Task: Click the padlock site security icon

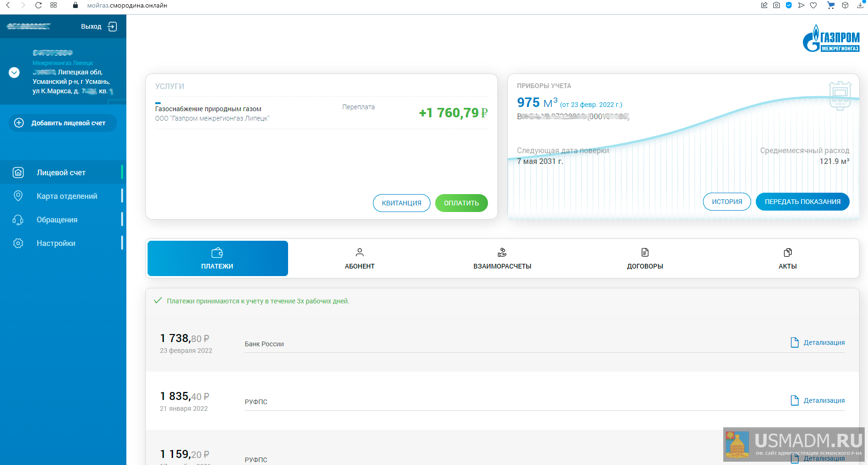Action: (x=75, y=5)
